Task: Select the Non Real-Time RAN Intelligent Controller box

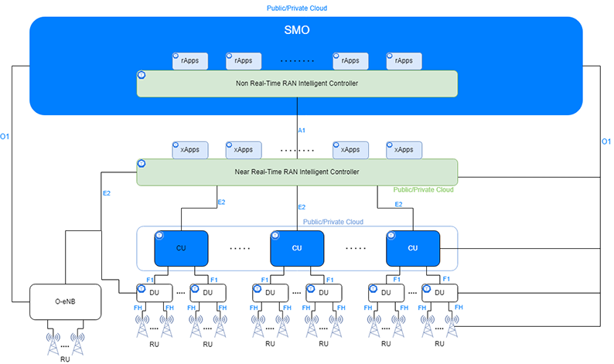Action: [x=297, y=83]
